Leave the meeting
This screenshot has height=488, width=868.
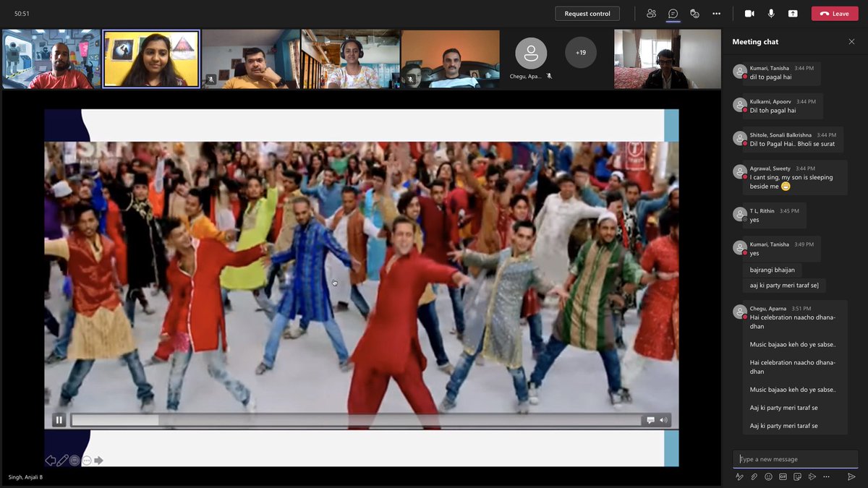coord(835,13)
